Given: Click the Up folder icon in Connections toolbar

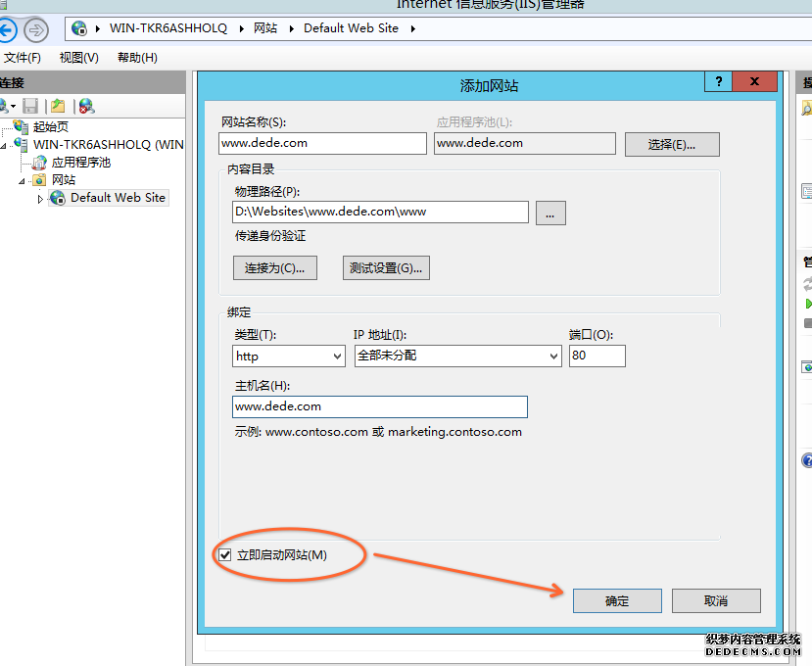Looking at the screenshot, I should (x=58, y=106).
